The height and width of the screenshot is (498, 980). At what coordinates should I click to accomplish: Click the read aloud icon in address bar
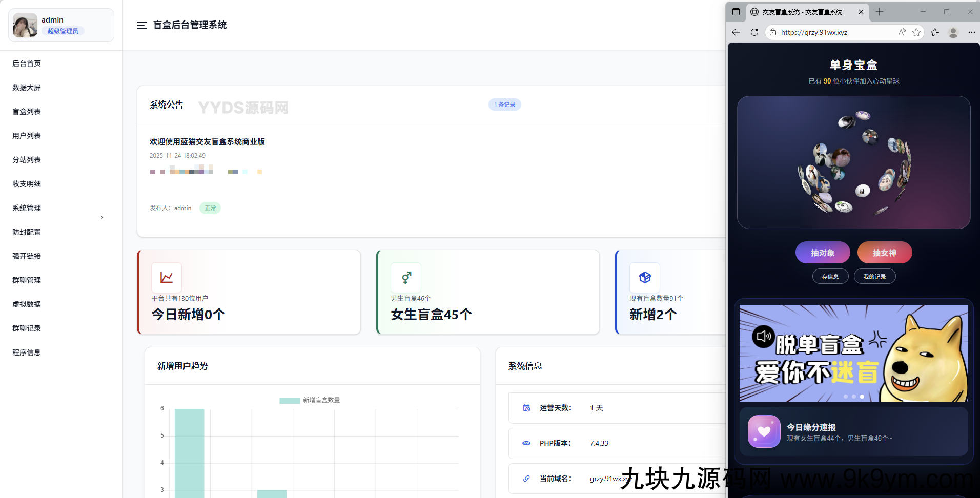click(902, 32)
